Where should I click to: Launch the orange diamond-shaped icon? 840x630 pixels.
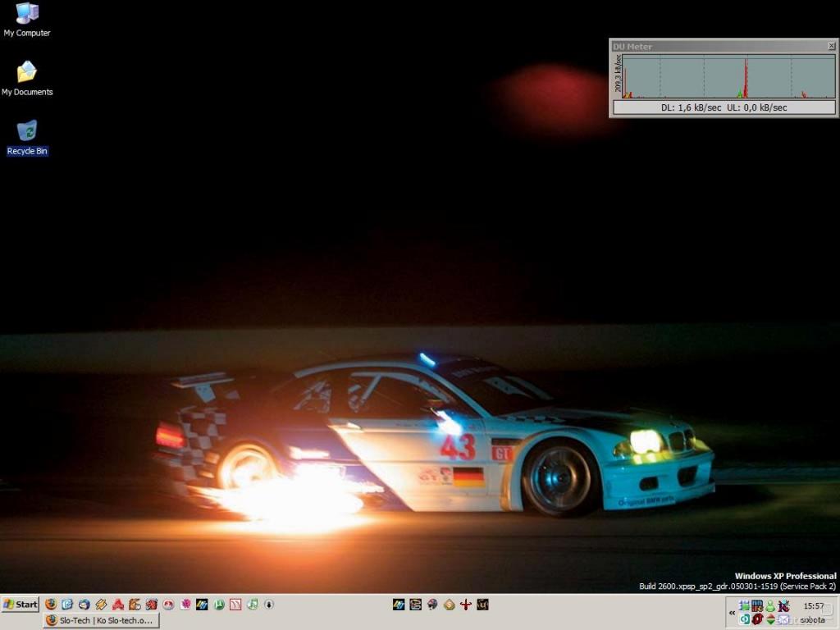(x=449, y=605)
